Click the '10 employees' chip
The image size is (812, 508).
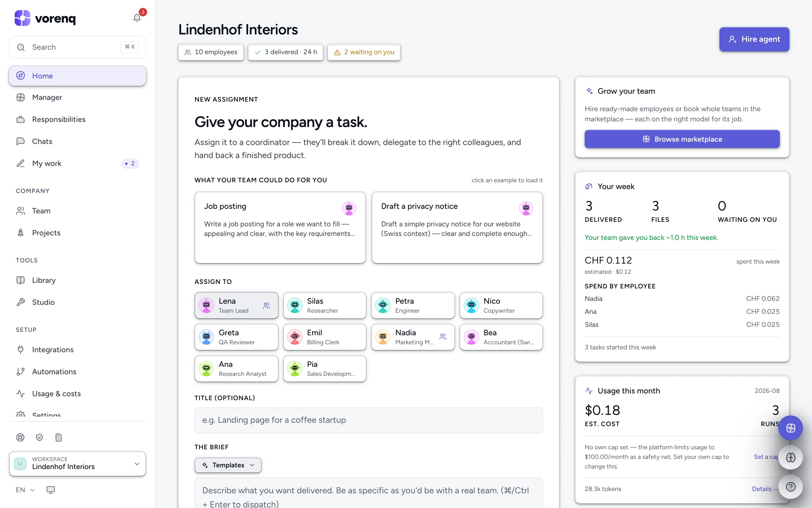pyautogui.click(x=211, y=52)
